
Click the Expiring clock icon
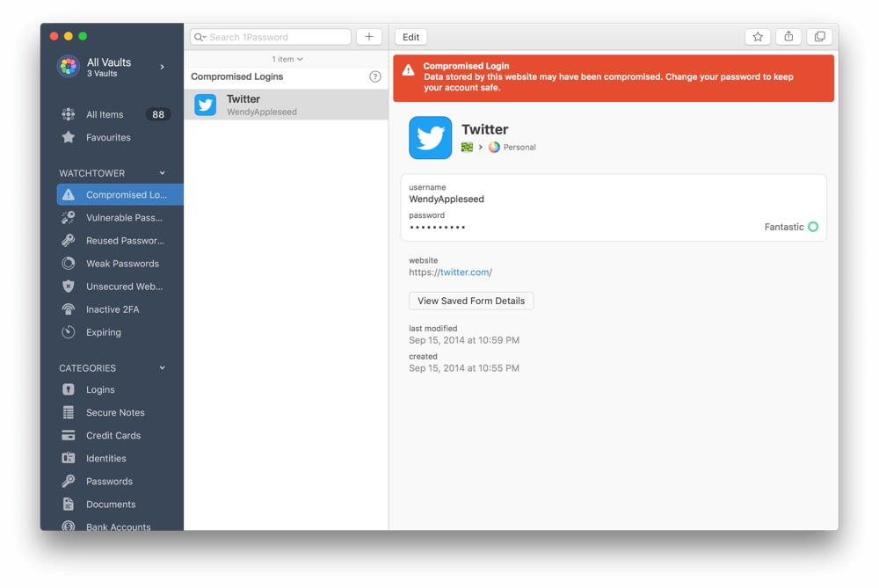[69, 332]
